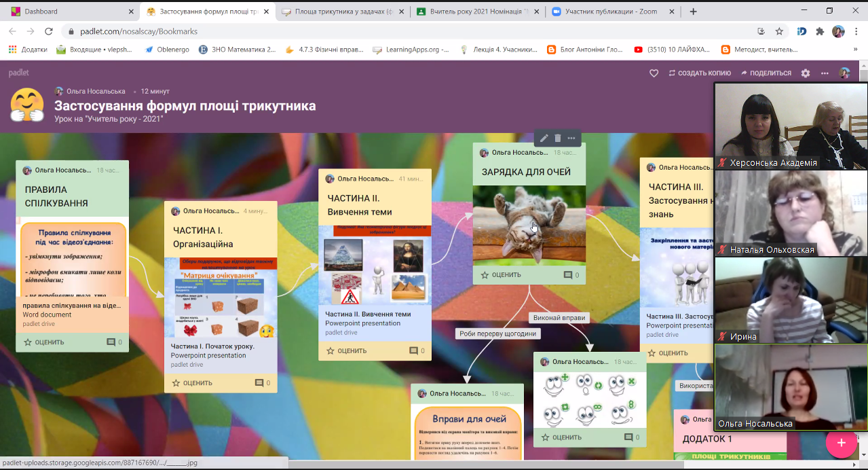Viewport: 868px width, 470px height.
Task: Rate the ПРАВИЛА СПІЛКУВАННЯ post
Action: 44,342
